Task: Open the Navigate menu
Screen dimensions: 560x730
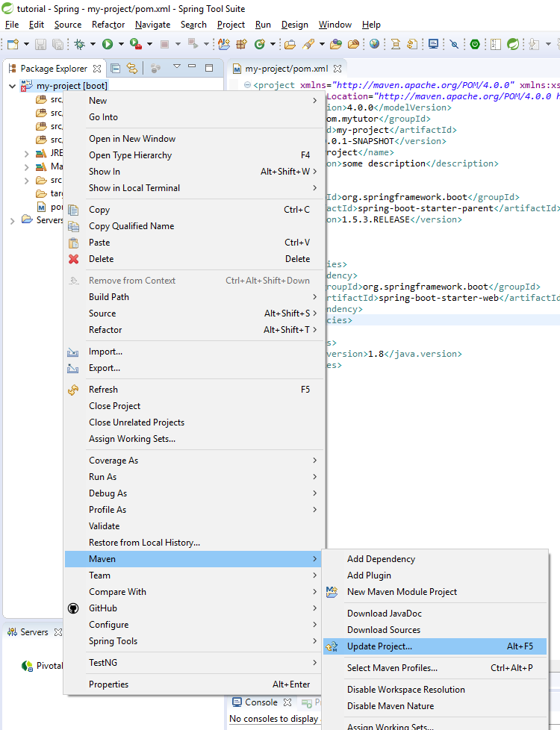Action: [x=152, y=25]
